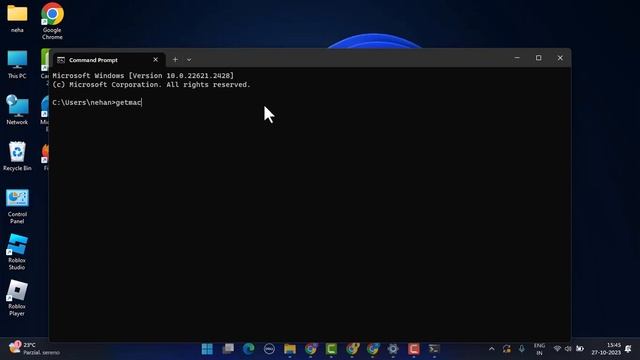Open Control Panel desktop shortcut
This screenshot has height=360, width=640.
click(x=17, y=206)
